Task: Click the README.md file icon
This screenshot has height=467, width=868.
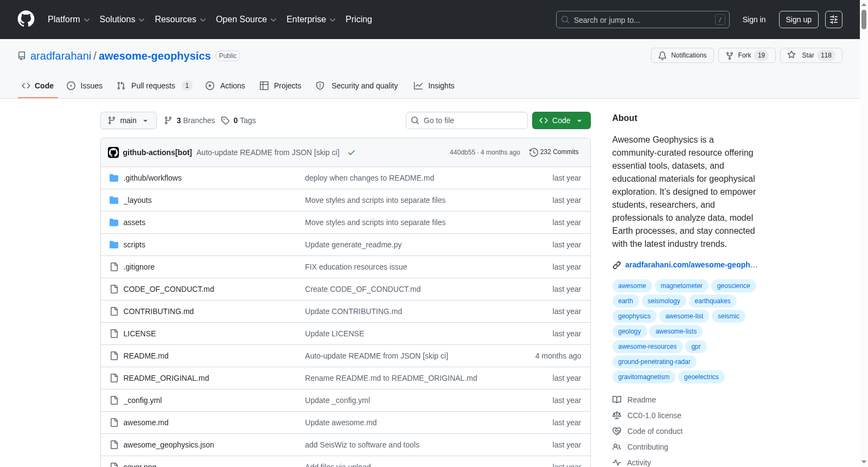Action: coord(114,356)
